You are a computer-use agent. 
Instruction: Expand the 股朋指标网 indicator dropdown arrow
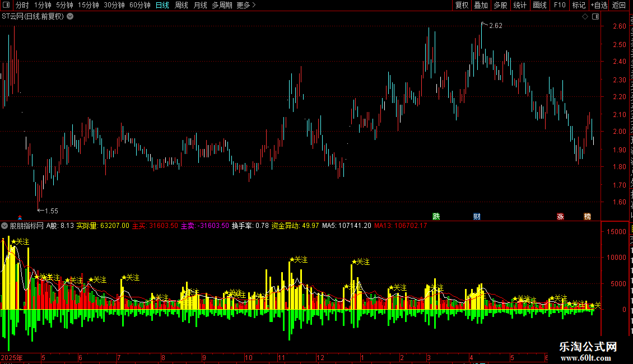click(4, 226)
